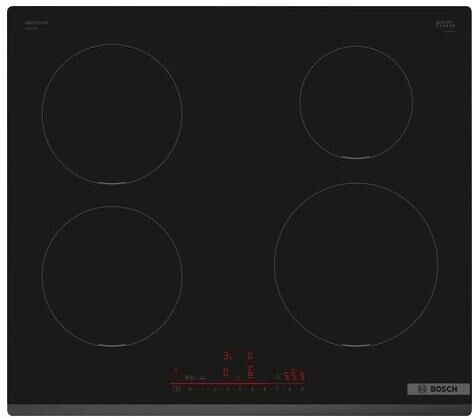Tap the red indicator dot above power symbol

(175, 370)
